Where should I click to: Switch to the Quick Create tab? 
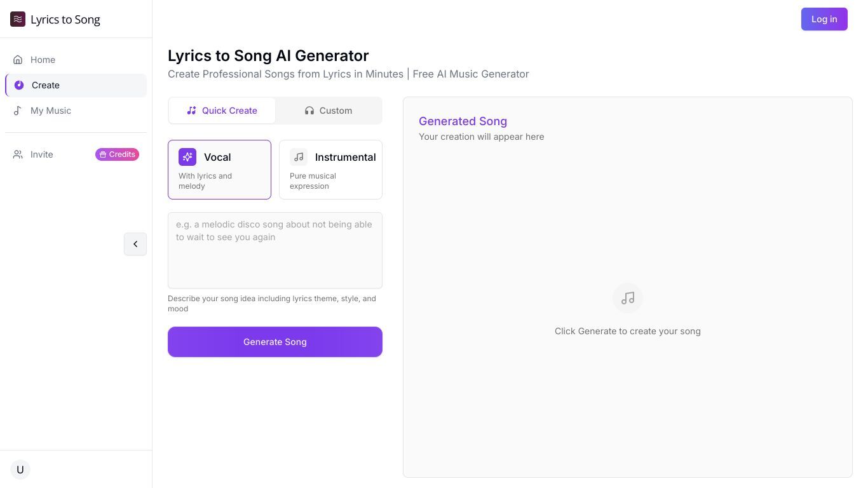pyautogui.click(x=222, y=111)
